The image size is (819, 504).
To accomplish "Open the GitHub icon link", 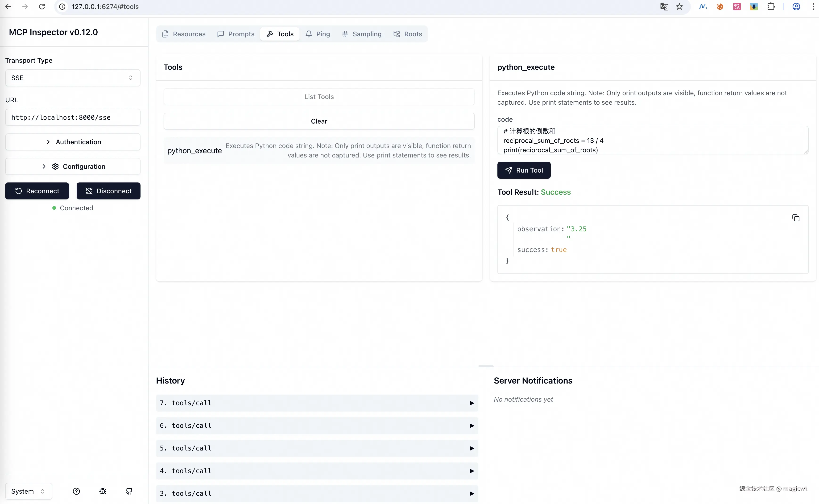I will 129,491.
